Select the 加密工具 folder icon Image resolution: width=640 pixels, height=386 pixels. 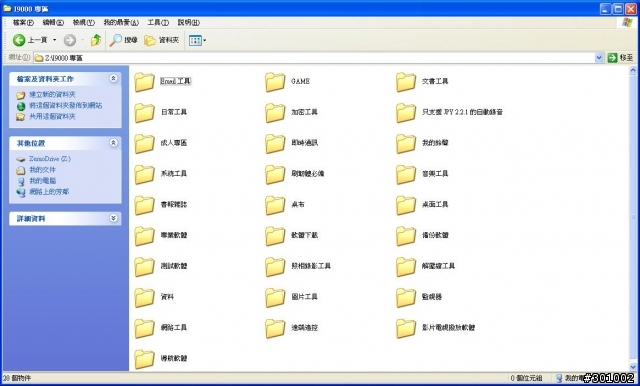coord(275,113)
